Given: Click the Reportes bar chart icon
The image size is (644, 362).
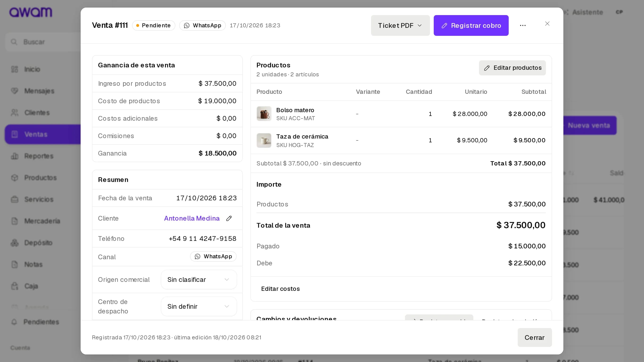Looking at the screenshot, I should [15, 156].
